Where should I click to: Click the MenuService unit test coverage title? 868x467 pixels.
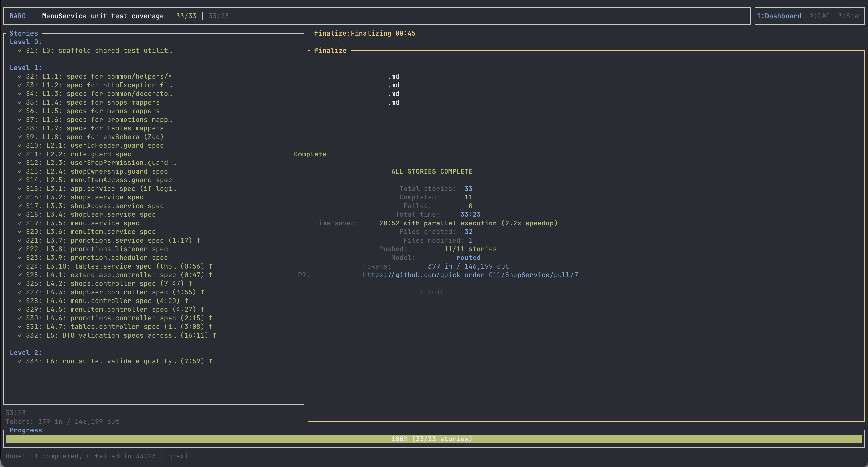(x=103, y=16)
